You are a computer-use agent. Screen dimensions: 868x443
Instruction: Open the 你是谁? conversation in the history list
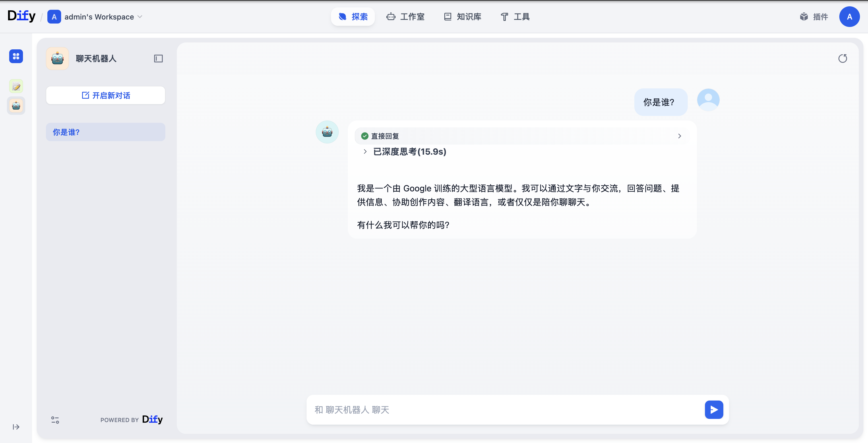coord(105,132)
